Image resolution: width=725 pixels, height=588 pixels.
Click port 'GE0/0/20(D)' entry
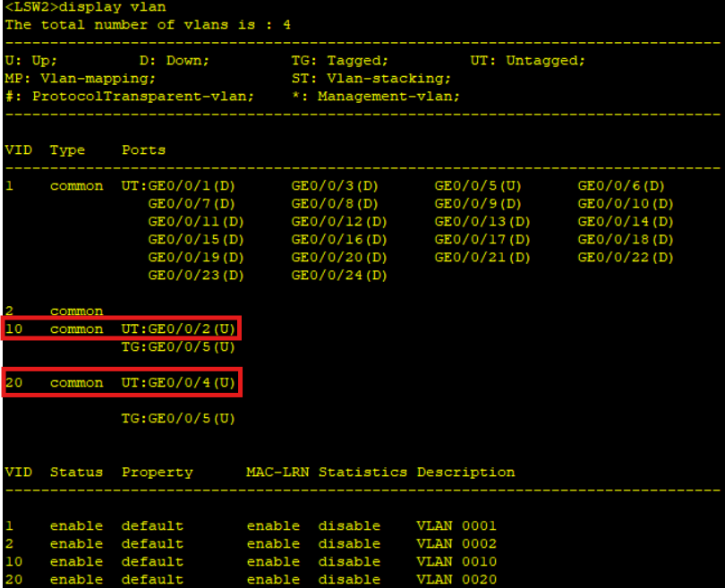click(x=339, y=258)
